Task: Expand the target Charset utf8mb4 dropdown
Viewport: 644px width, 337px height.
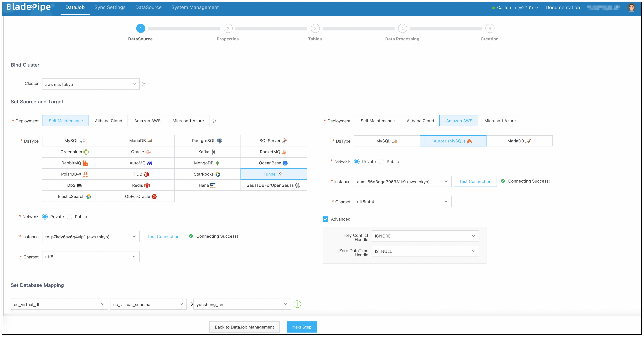Action: click(x=403, y=202)
